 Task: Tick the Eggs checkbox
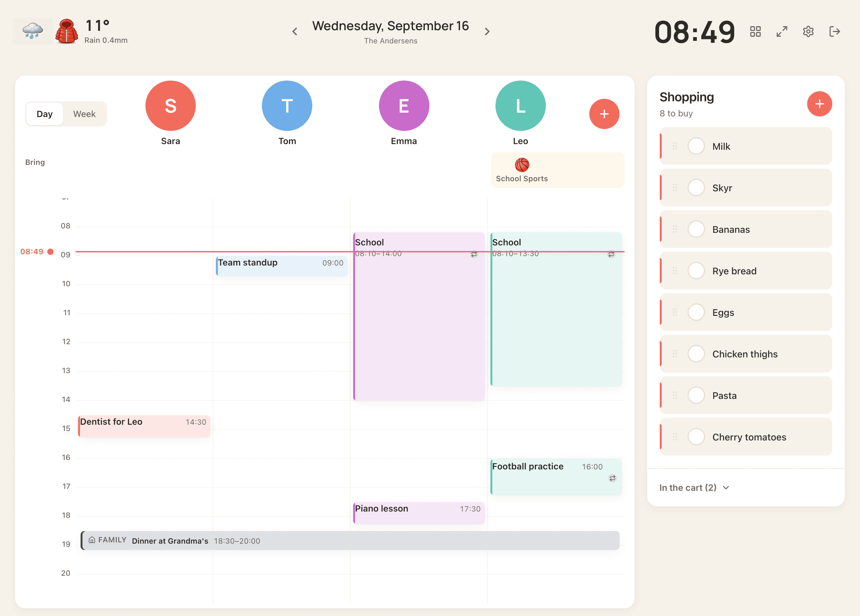point(696,312)
